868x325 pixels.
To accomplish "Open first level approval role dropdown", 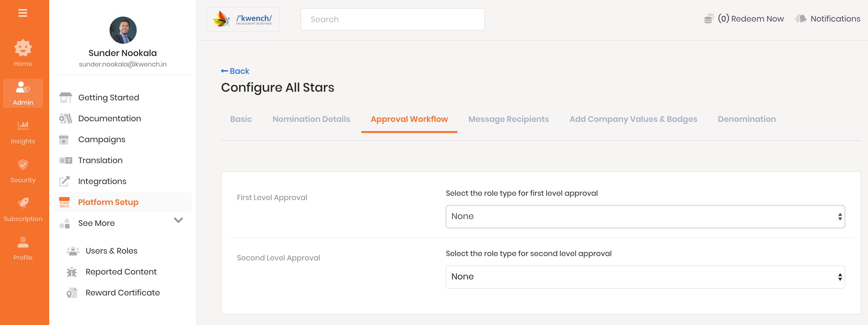I will point(645,216).
